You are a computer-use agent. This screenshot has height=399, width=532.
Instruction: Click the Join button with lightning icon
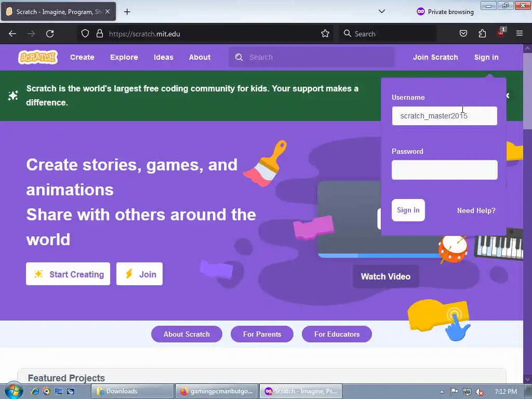(x=139, y=274)
